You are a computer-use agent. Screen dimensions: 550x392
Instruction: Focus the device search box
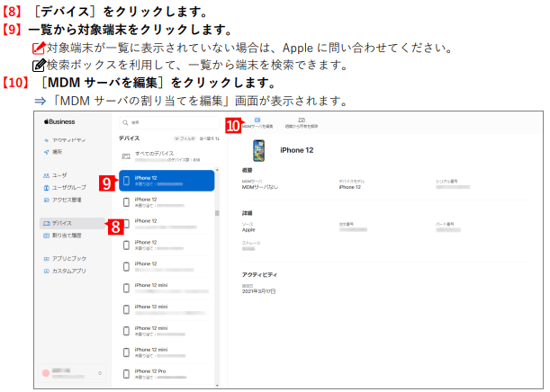(x=169, y=122)
